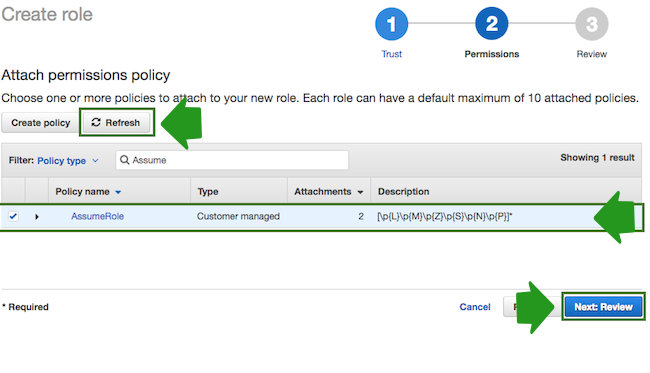650x373 pixels.
Task: Click step 3 Review circle icon
Action: point(592,24)
